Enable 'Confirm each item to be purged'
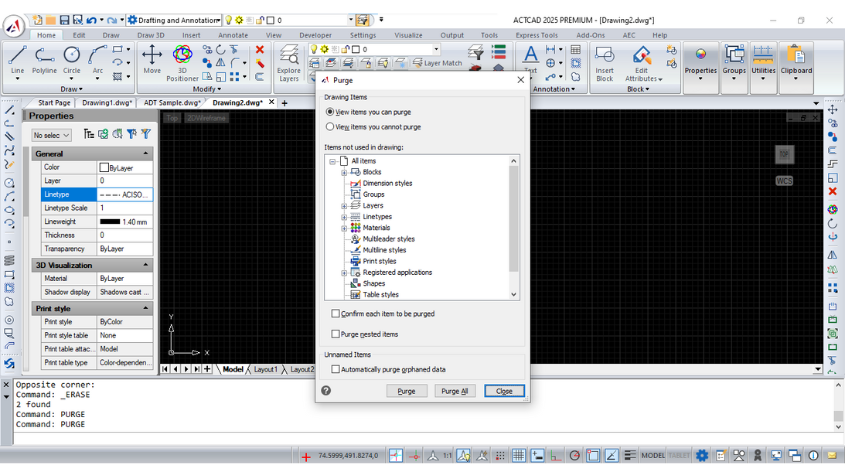 click(335, 313)
